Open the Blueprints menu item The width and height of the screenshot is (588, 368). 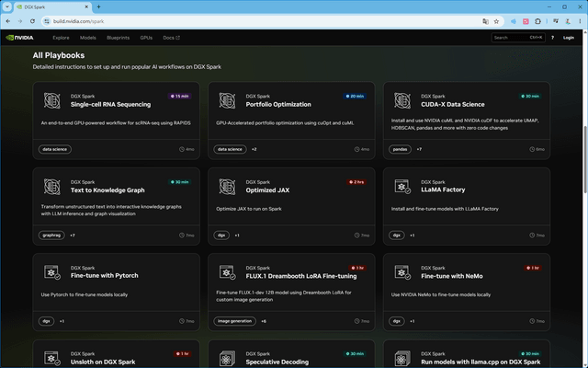coord(118,38)
